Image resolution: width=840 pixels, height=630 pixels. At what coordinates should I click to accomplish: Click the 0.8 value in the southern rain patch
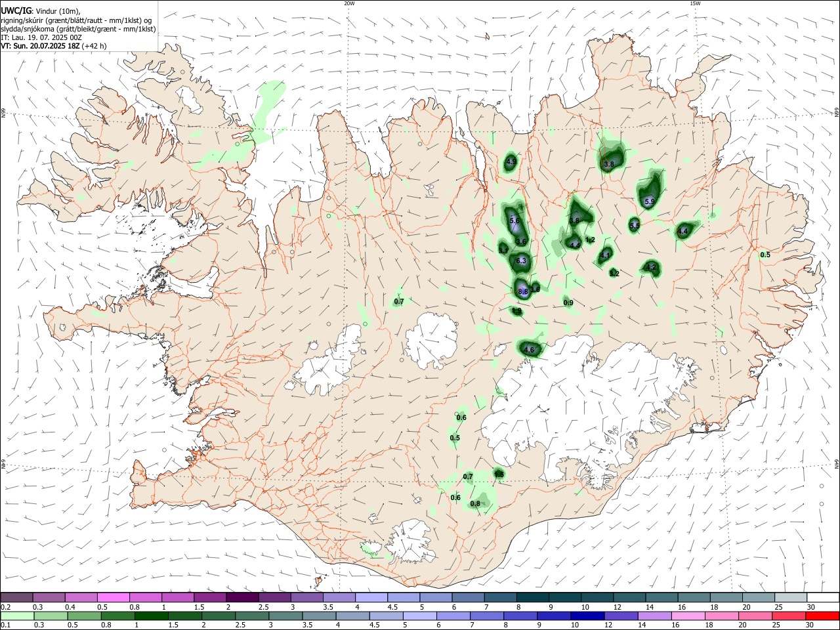point(476,504)
